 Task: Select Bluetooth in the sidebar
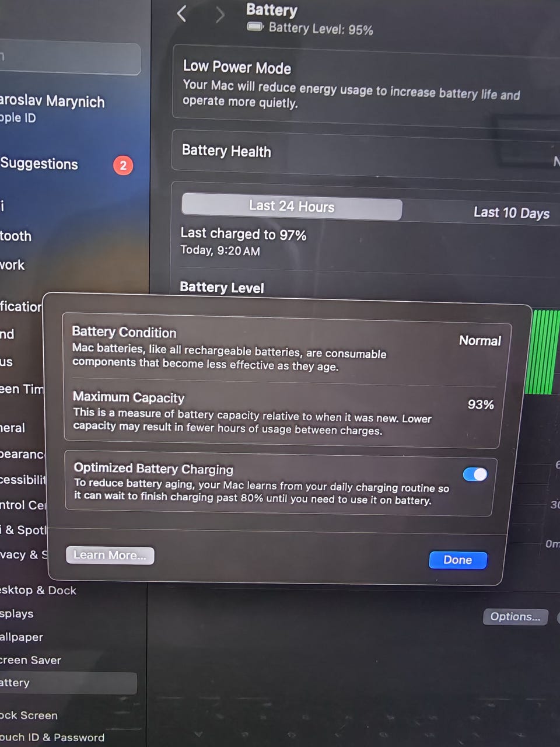pos(16,236)
